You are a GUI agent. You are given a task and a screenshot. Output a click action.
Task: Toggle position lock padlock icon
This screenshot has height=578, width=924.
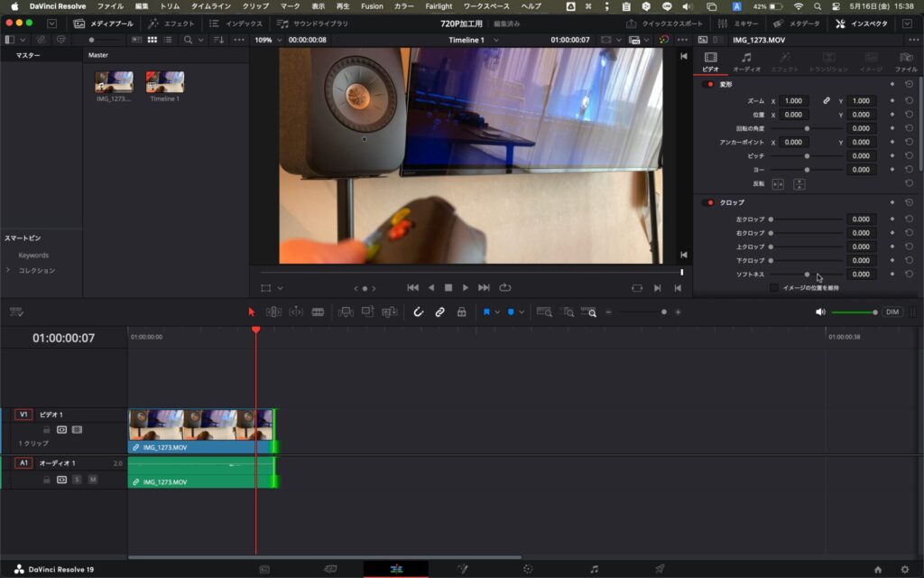click(x=461, y=312)
